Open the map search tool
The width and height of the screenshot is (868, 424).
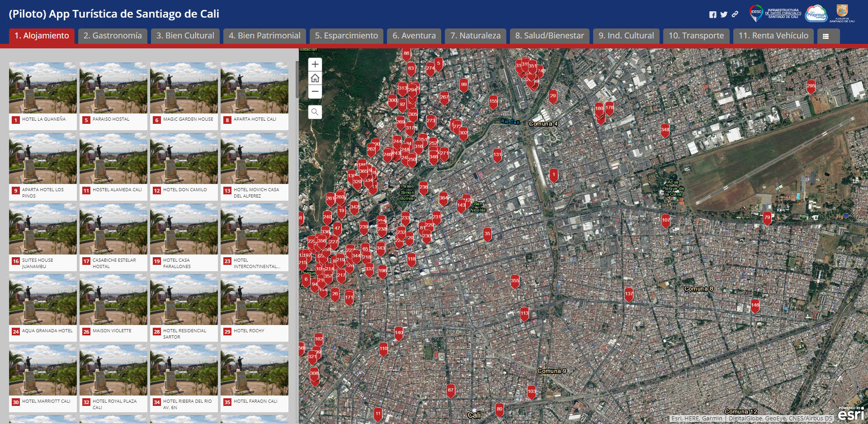(315, 112)
